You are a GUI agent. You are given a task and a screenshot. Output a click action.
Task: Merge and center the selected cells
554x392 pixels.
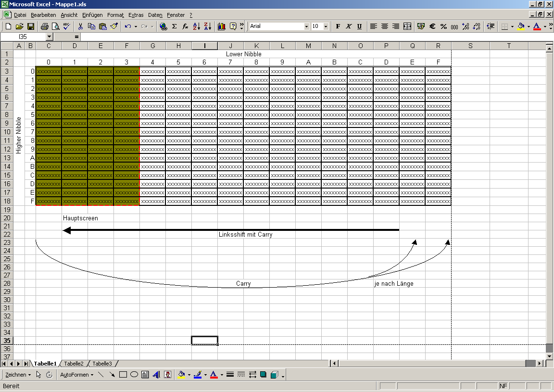pos(407,26)
